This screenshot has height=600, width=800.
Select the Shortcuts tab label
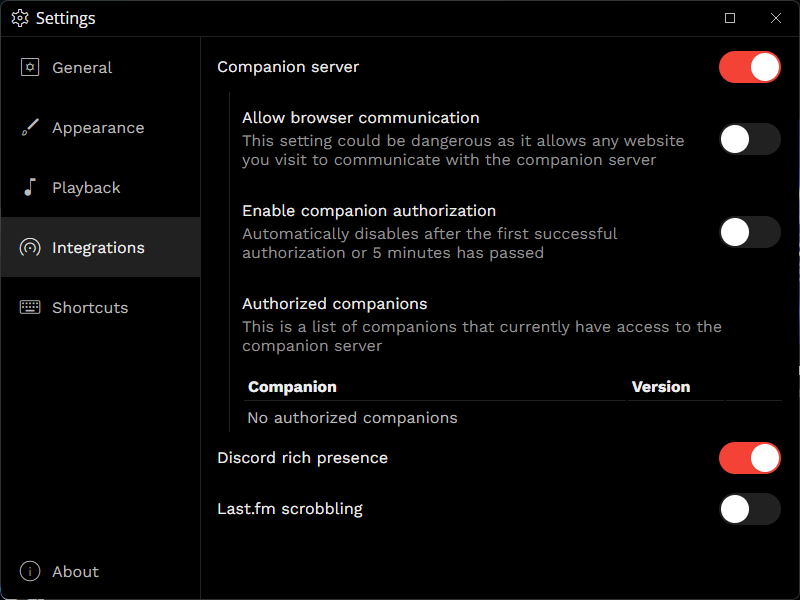coord(90,308)
